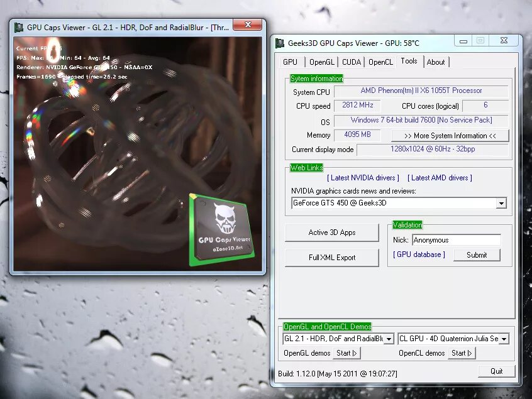The height and width of the screenshot is (399, 532).
Task: Minimize the Geeks3D GPU Caps Viewer window
Action: pyautogui.click(x=463, y=41)
